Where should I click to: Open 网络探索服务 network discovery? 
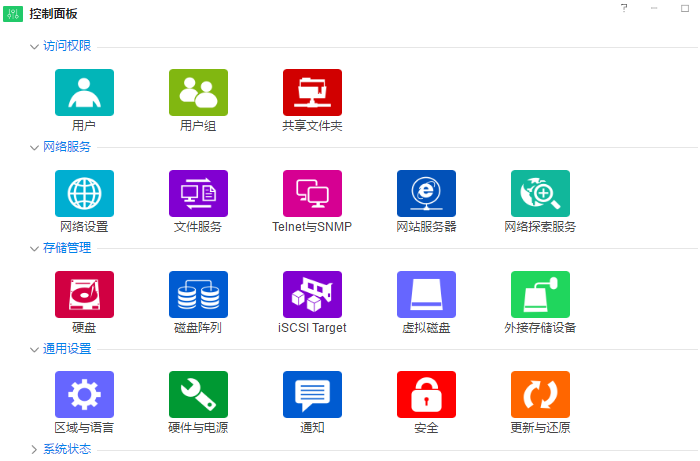(540, 194)
